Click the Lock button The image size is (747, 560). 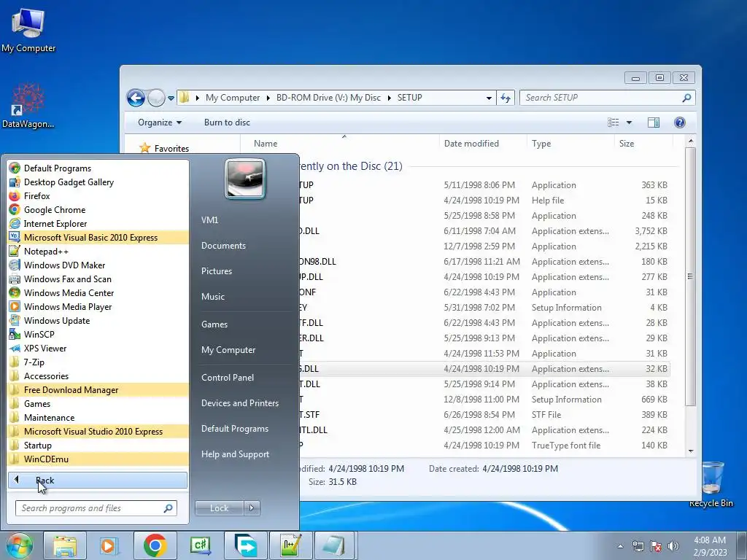click(x=219, y=508)
